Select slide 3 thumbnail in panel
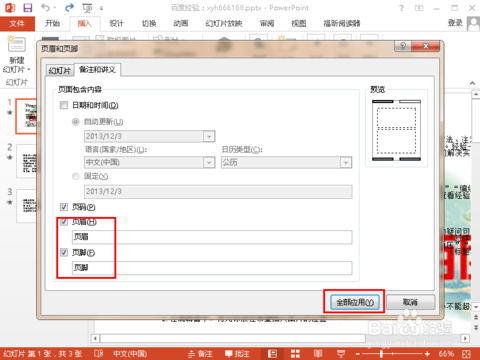Viewport: 480px width, 360px height. pos(26,206)
